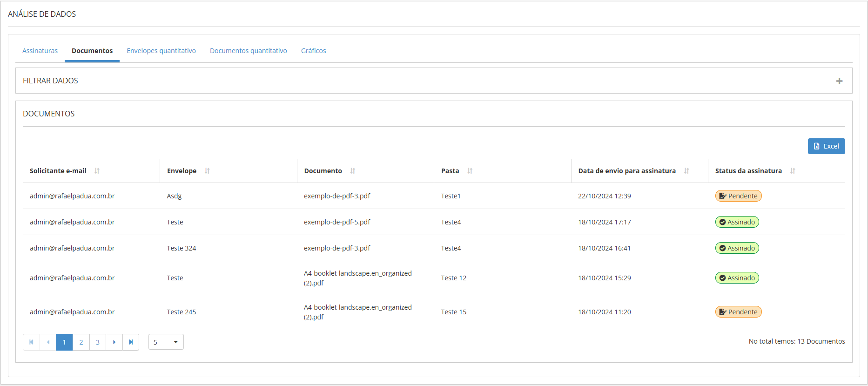Go to the last page icon
The width and height of the screenshot is (868, 386).
pos(131,342)
